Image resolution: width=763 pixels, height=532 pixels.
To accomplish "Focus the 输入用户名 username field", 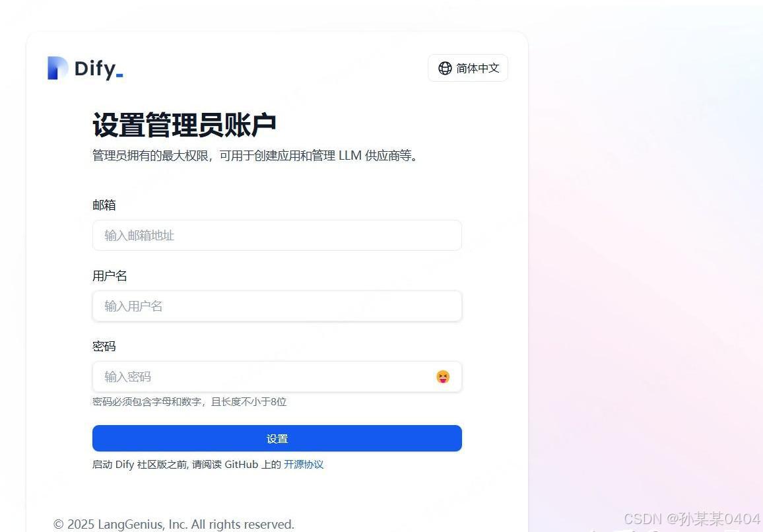I will pos(277,306).
